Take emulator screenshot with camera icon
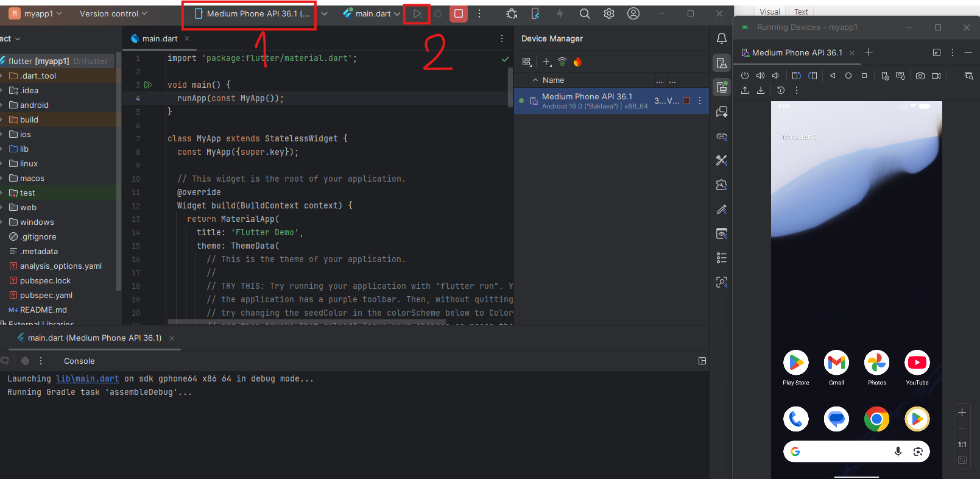This screenshot has width=980, height=479. click(920, 76)
